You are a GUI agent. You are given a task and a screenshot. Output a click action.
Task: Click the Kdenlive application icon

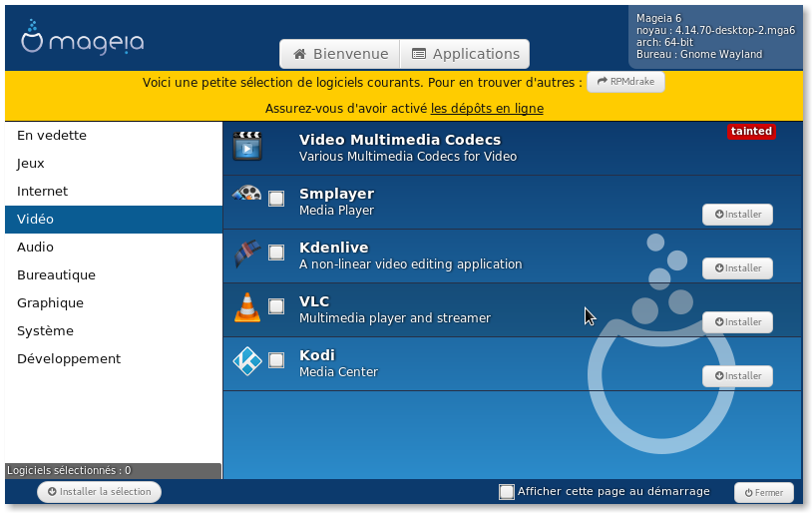(247, 254)
